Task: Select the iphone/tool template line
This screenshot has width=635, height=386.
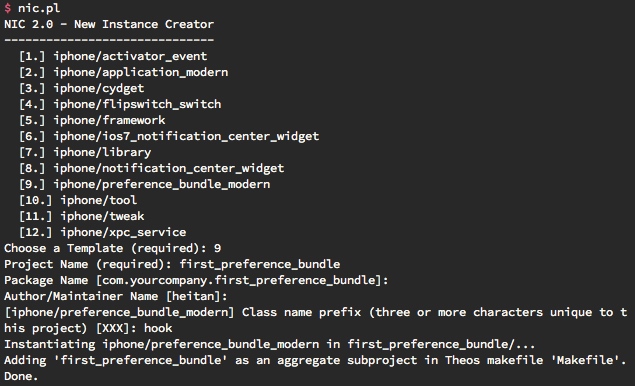Action: pyautogui.click(x=78, y=200)
